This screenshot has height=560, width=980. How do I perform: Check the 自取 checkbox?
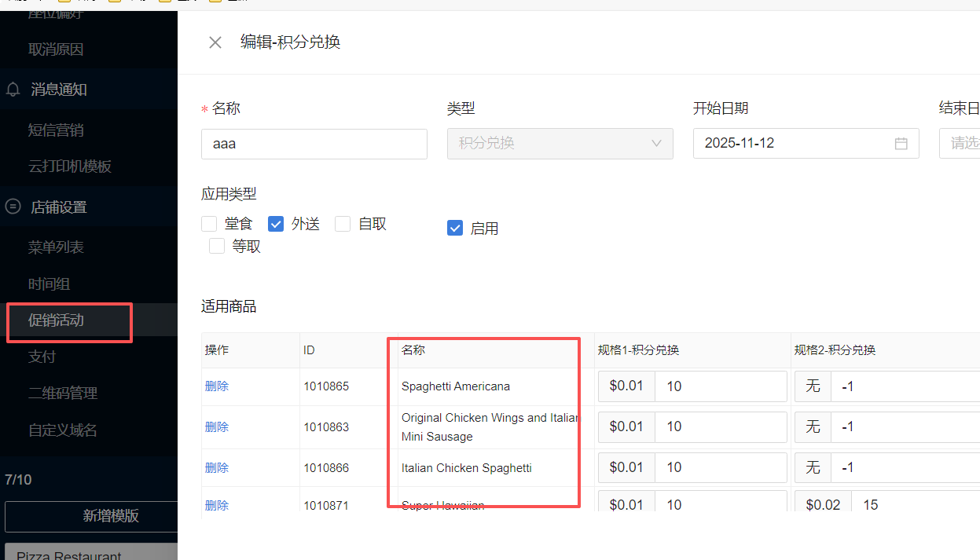[343, 224]
